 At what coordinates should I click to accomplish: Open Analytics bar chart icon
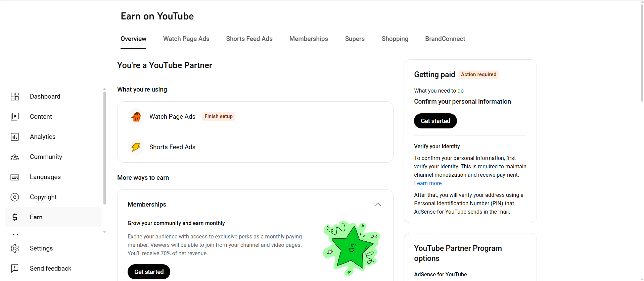15,137
